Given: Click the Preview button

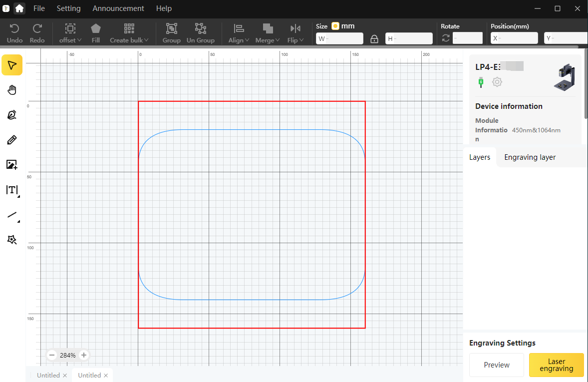Looking at the screenshot, I should tap(497, 365).
